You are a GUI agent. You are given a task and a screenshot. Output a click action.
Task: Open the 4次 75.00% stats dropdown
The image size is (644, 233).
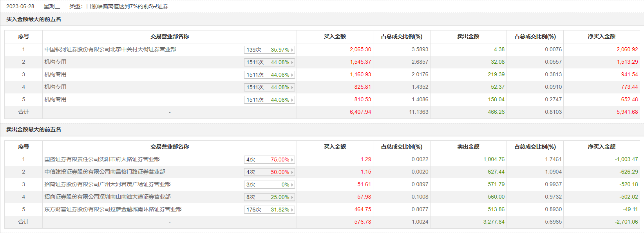pyautogui.click(x=292, y=160)
